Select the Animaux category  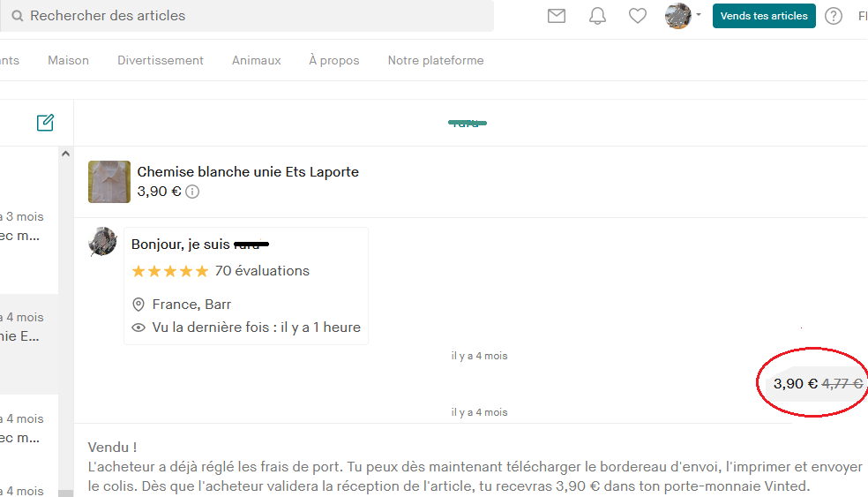coord(256,60)
